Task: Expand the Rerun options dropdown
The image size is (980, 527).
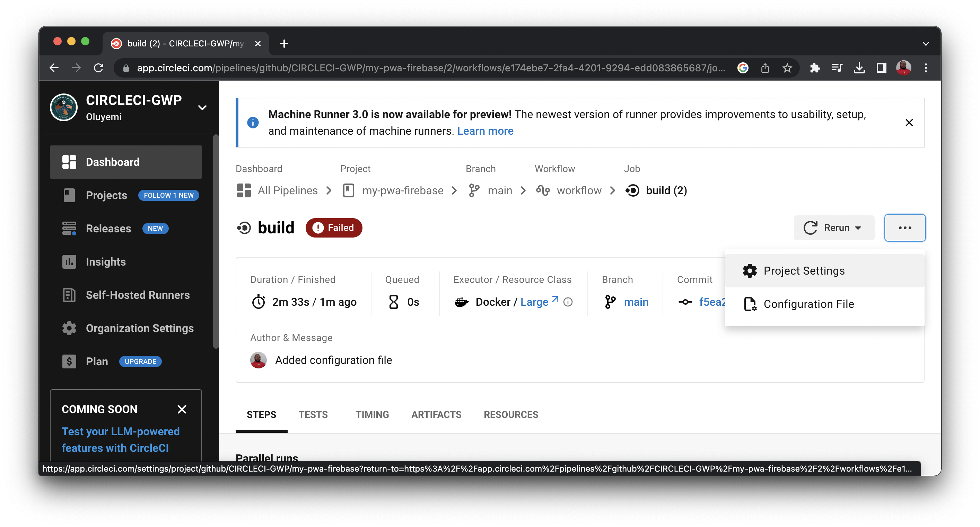Action: [859, 228]
